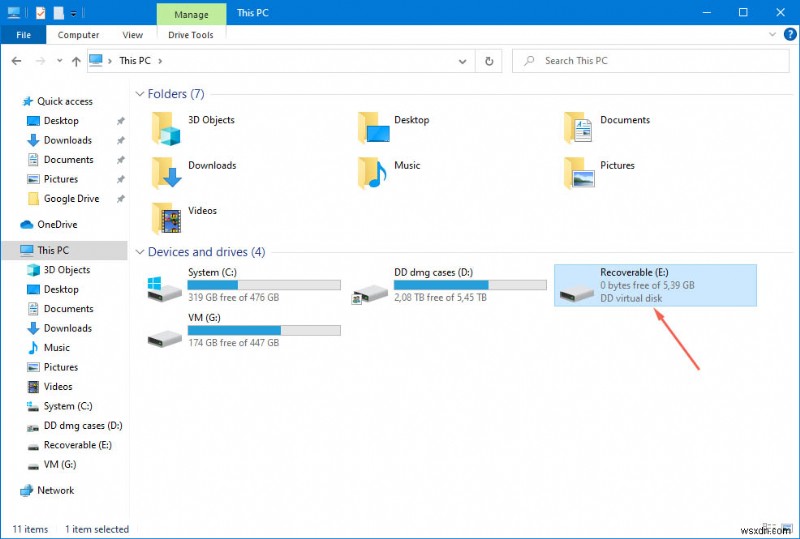
Task: Click the Properties quick access toolbar icon
Action: 41,13
